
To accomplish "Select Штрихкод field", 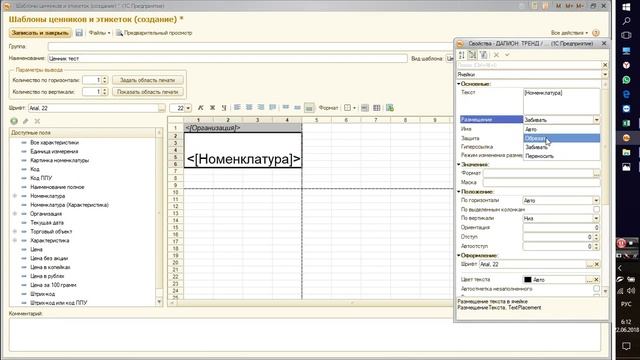I will (42, 294).
